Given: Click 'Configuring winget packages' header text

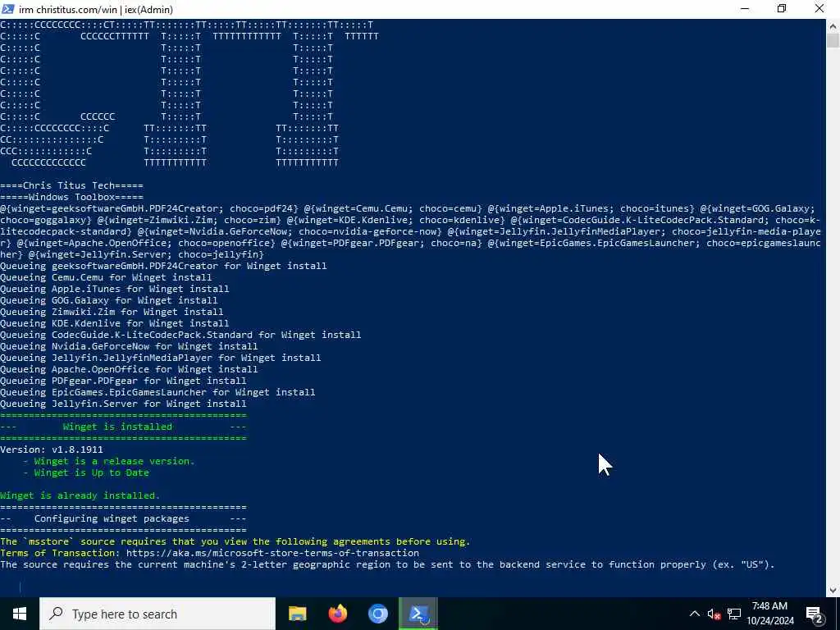Looking at the screenshot, I should (x=112, y=519).
